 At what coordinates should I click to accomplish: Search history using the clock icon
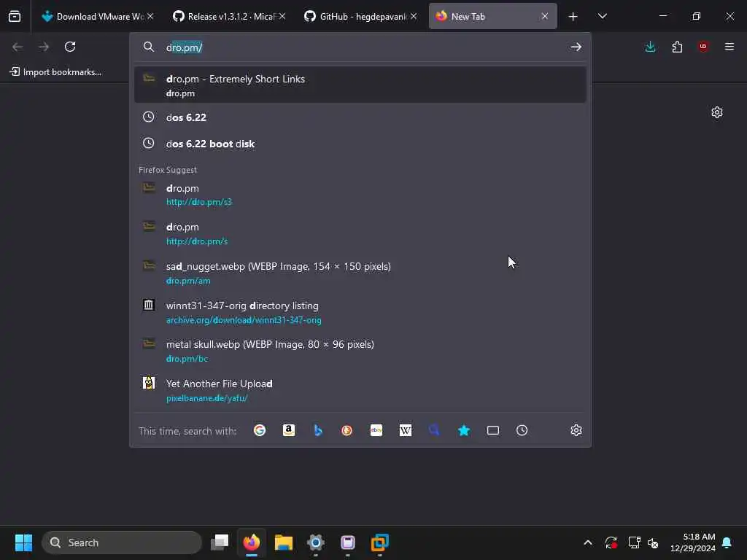(522, 430)
